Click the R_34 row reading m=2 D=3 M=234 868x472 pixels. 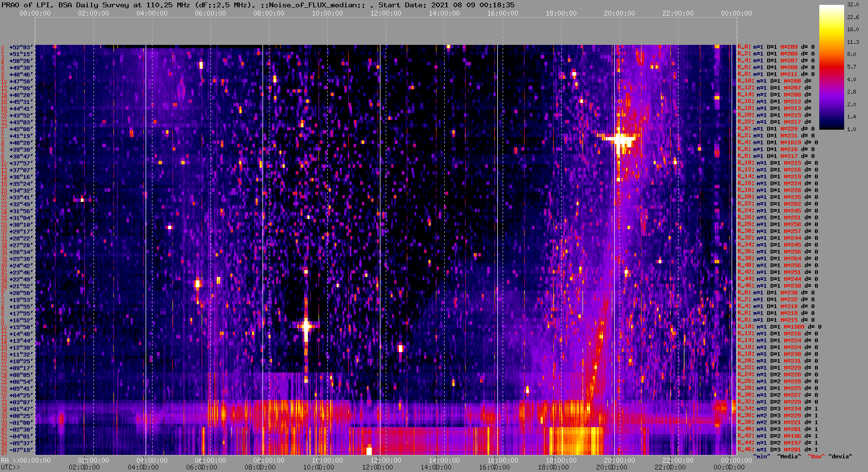(777, 409)
